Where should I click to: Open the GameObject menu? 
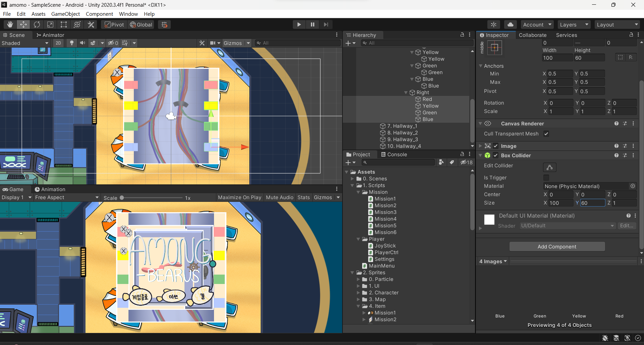point(65,14)
